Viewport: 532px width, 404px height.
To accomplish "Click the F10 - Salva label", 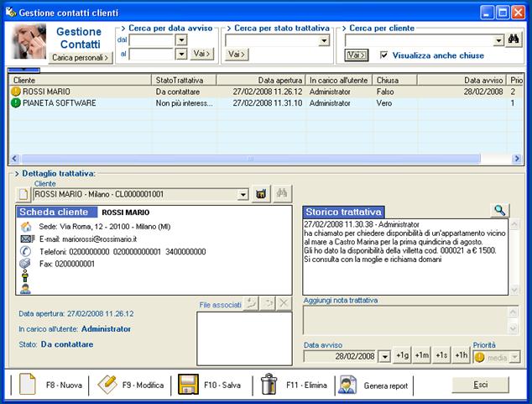I will (x=222, y=385).
